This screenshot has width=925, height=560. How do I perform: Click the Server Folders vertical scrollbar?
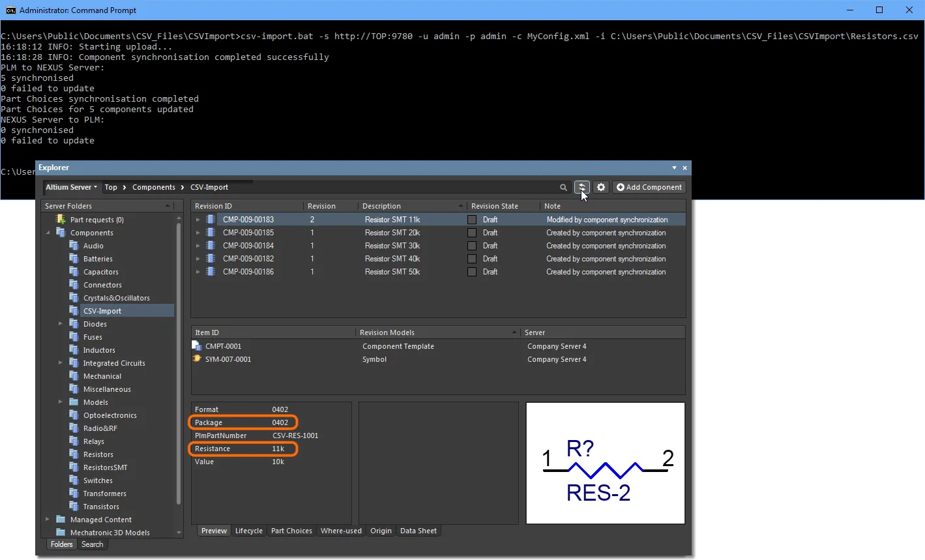pos(179,365)
